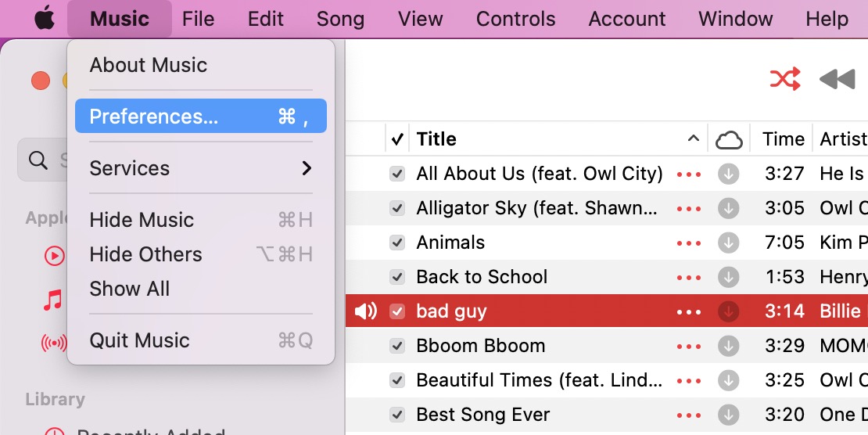This screenshot has height=435, width=868.
Task: Click the cloud status column header
Action: [x=728, y=139]
